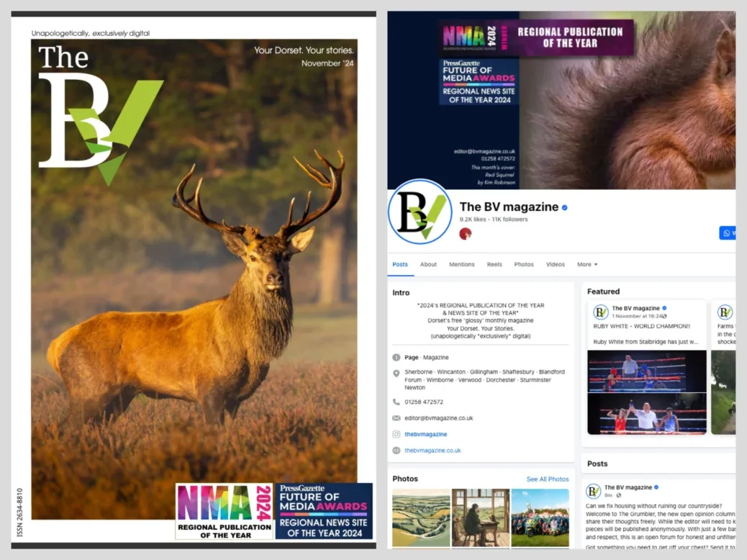
Task: Open the green hills landscape photo thumbnail
Action: click(421, 518)
